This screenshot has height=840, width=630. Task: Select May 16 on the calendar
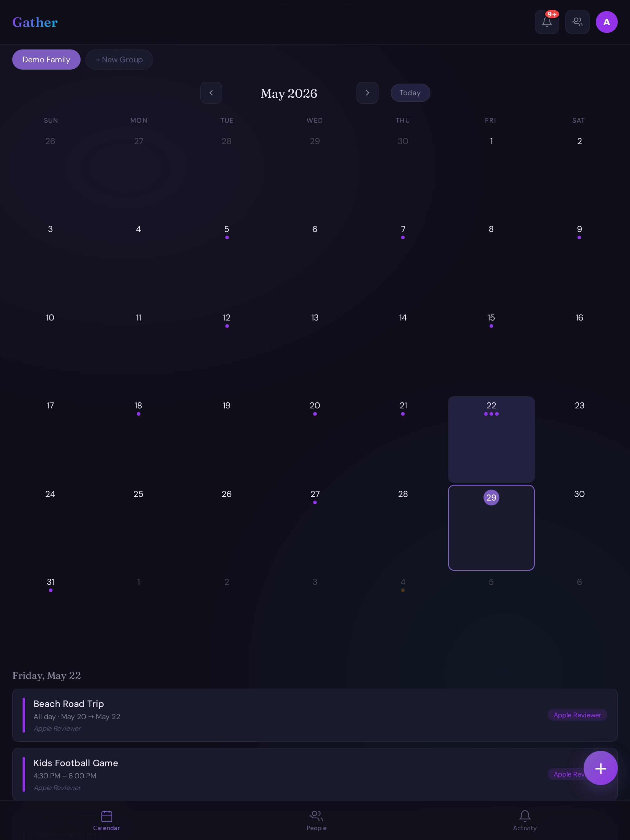(x=579, y=352)
